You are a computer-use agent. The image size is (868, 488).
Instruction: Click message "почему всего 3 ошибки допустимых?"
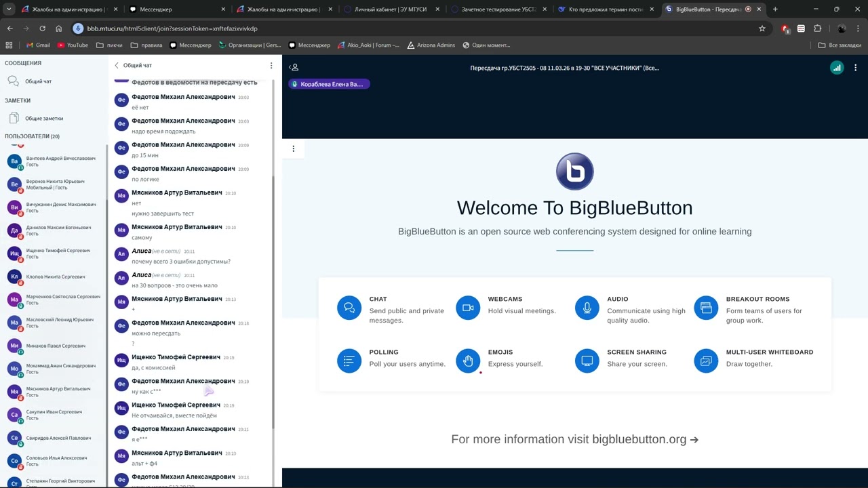pyautogui.click(x=181, y=262)
